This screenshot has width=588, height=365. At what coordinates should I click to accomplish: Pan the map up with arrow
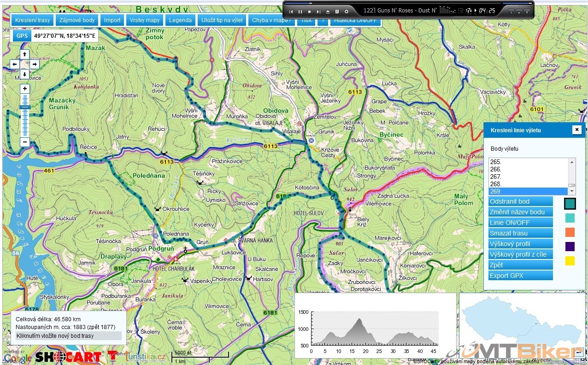[25, 54]
